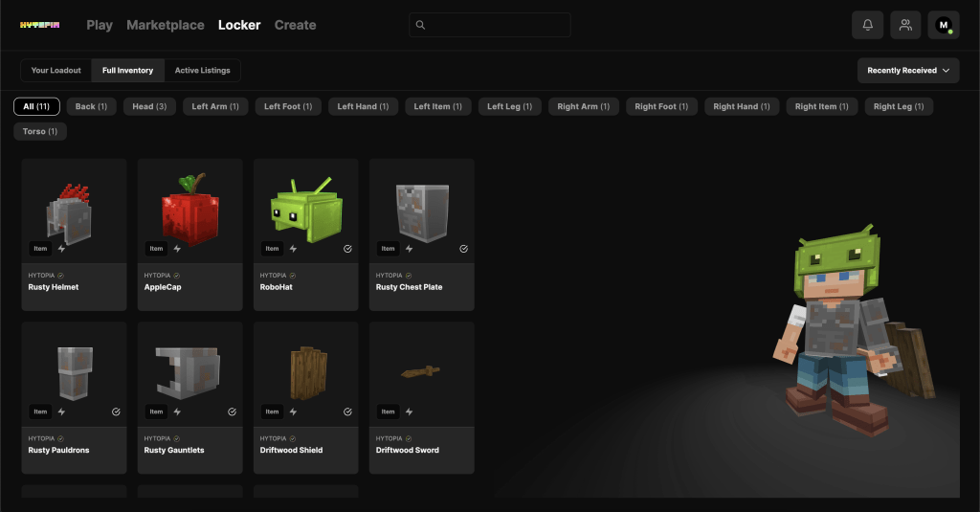Open the friends icon in header
This screenshot has width=980, height=512.
tap(904, 25)
